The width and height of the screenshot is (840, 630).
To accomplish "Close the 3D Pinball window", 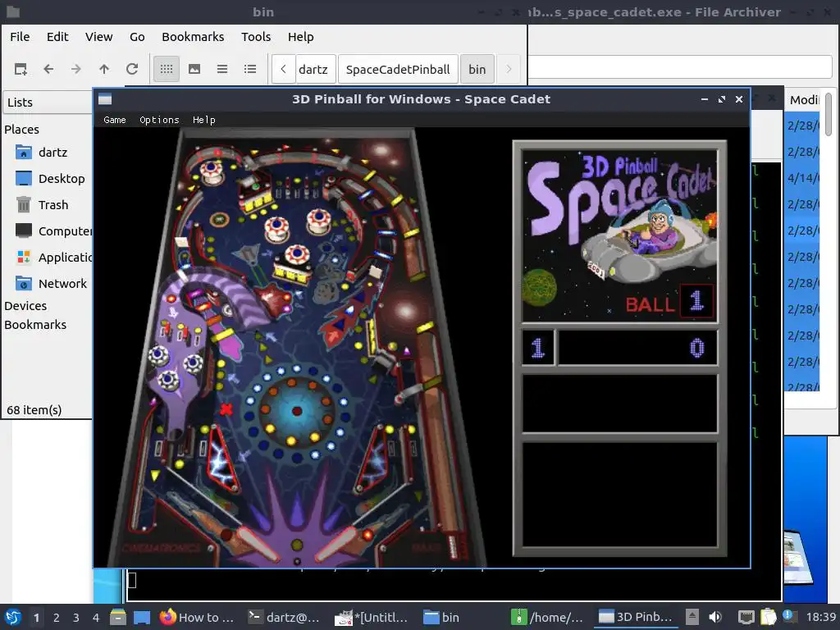I will click(x=739, y=99).
